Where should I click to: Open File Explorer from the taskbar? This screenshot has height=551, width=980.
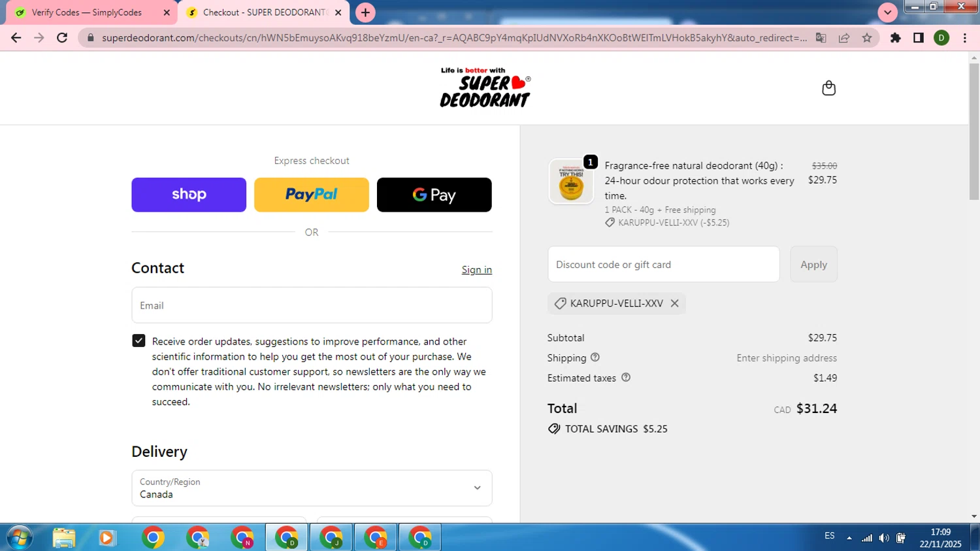tap(63, 538)
